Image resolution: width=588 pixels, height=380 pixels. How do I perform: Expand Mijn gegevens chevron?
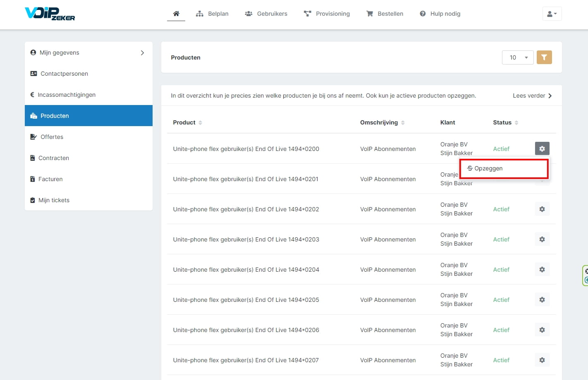142,53
